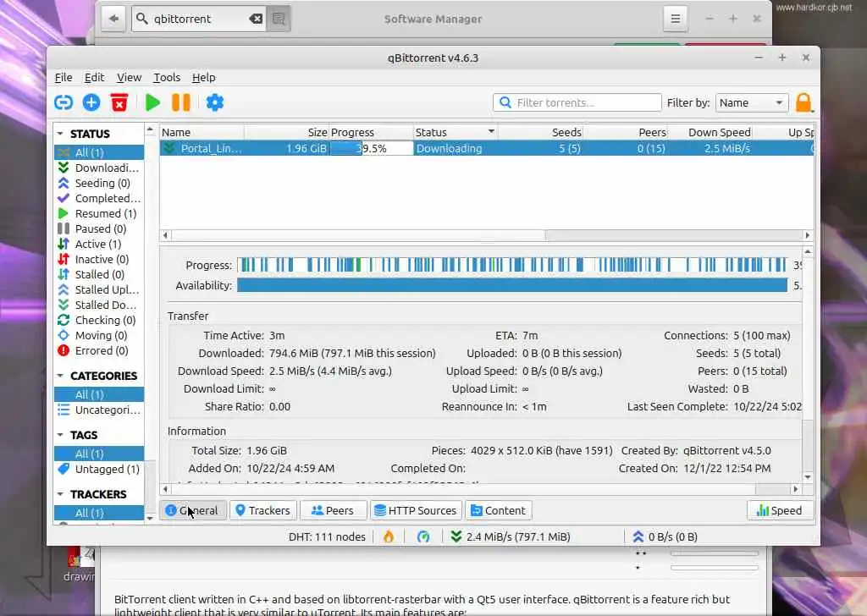Open the Help menu
Viewport: 867px width, 616px height.
pyautogui.click(x=203, y=77)
